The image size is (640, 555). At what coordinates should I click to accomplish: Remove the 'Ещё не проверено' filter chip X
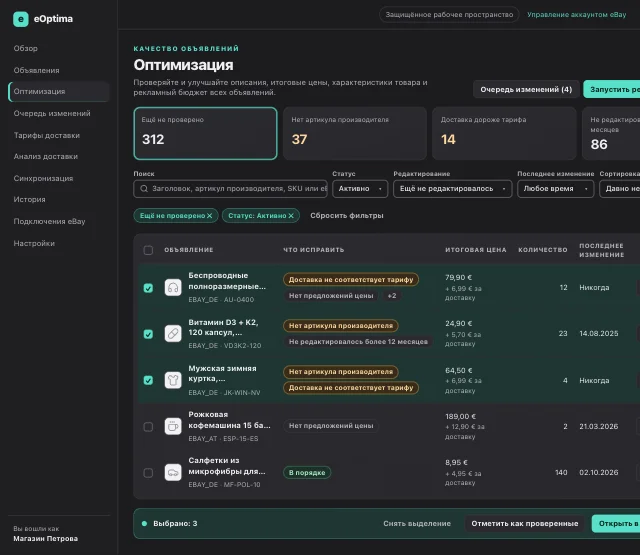tap(209, 215)
